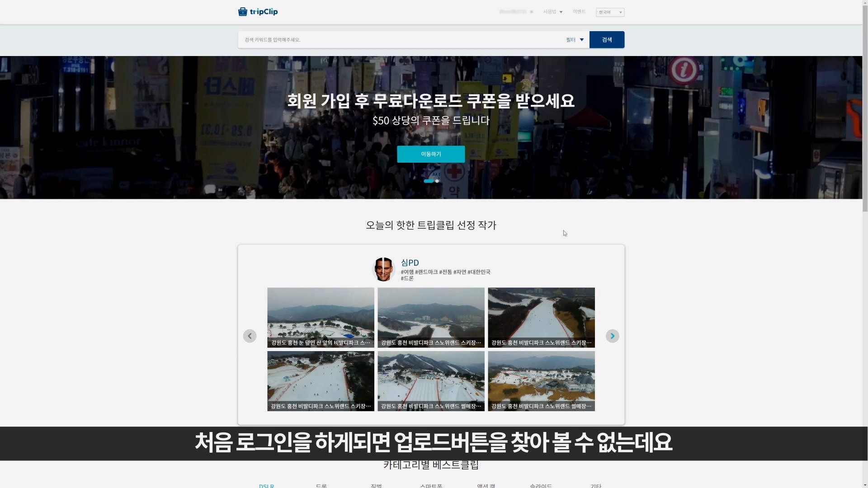The image size is (868, 488).
Task: Switch to the 스마트폰 category tab
Action: pyautogui.click(x=431, y=485)
